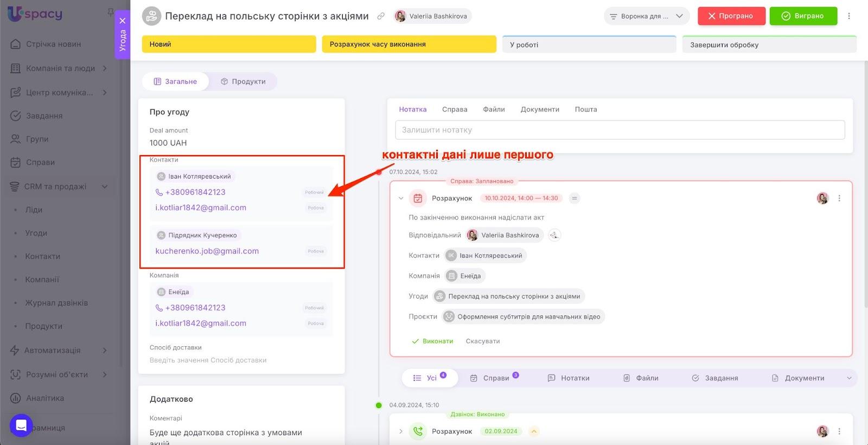Viewport: 868px width, 445px height.
Task: Click the copy link icon beside deal title
Action: 381,16
